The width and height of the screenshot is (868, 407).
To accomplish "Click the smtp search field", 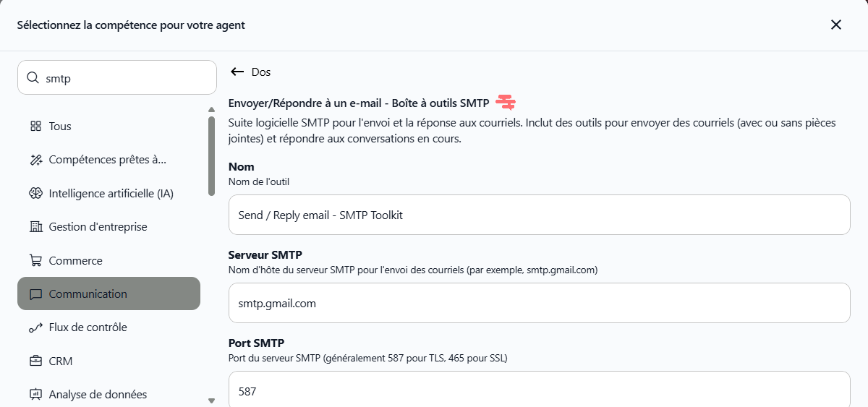I will tap(117, 77).
